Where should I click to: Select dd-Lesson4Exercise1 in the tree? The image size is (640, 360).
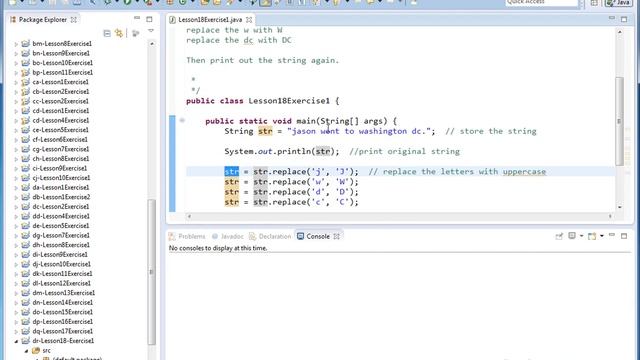(61, 216)
